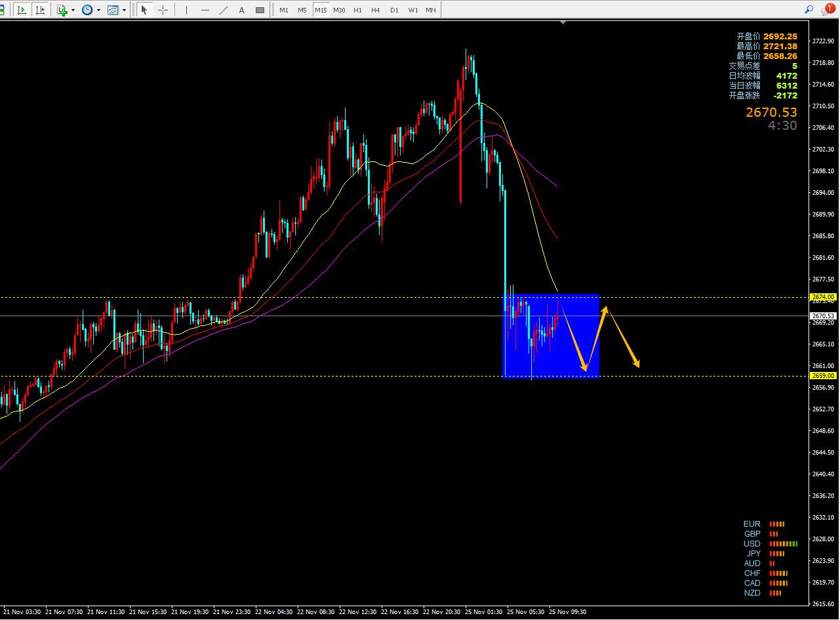Click the active M15 timeframe button
Viewport: 840px width, 620px height.
(321, 10)
